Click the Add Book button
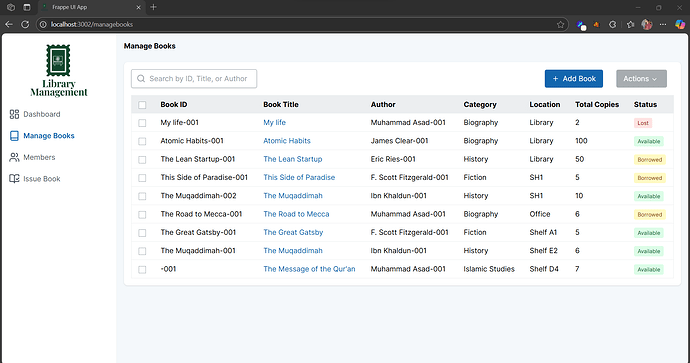The width and height of the screenshot is (690, 363). tap(574, 79)
